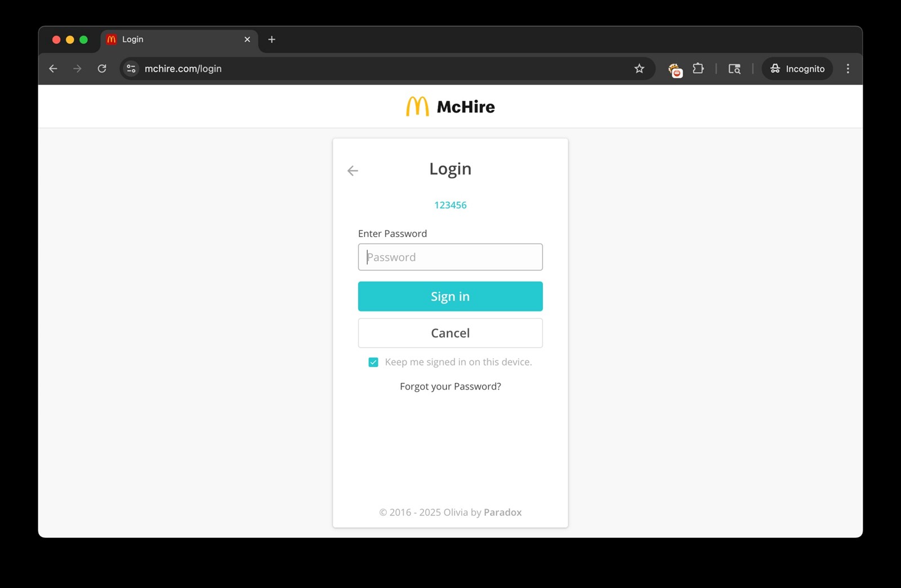This screenshot has height=588, width=901.
Task: Go back using the login card arrow
Action: coord(353,171)
